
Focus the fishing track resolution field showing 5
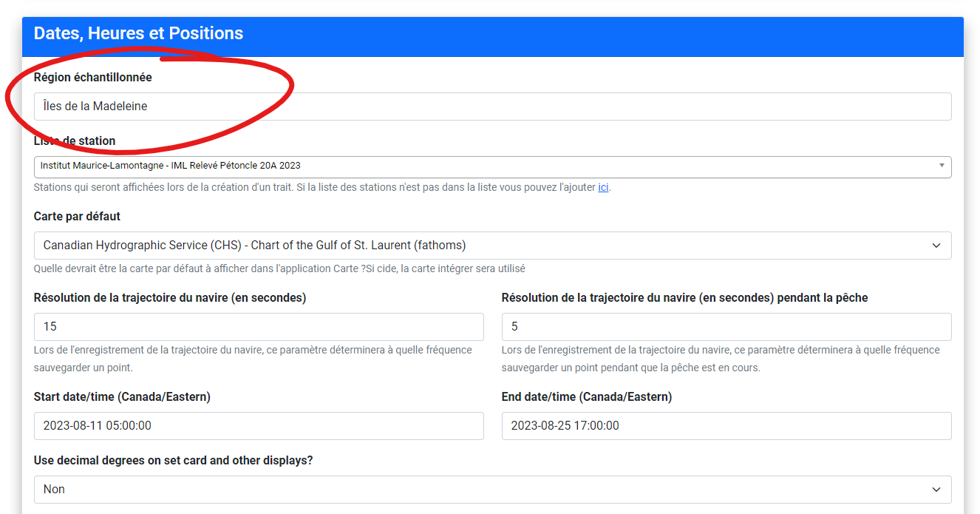pos(726,327)
